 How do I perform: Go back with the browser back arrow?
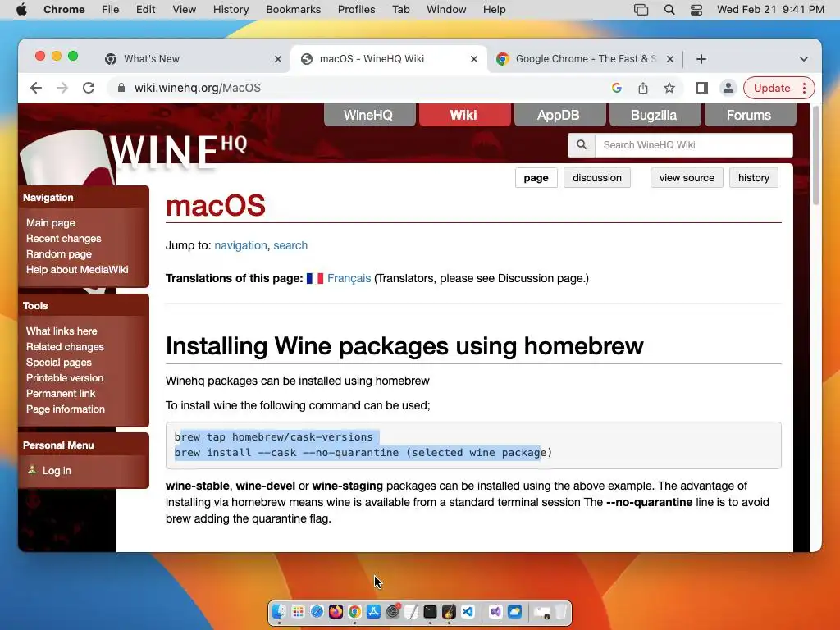(x=36, y=88)
